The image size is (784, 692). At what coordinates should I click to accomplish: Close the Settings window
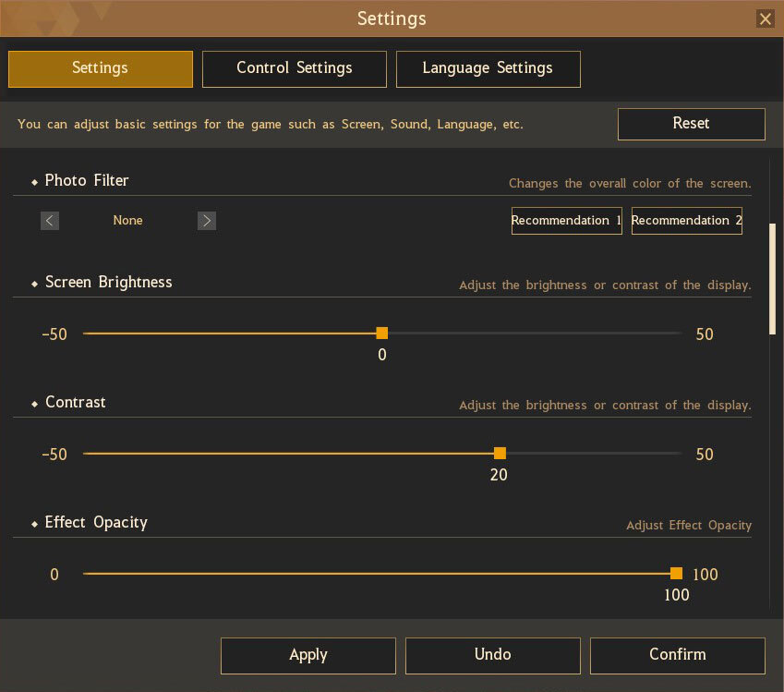[x=765, y=18]
